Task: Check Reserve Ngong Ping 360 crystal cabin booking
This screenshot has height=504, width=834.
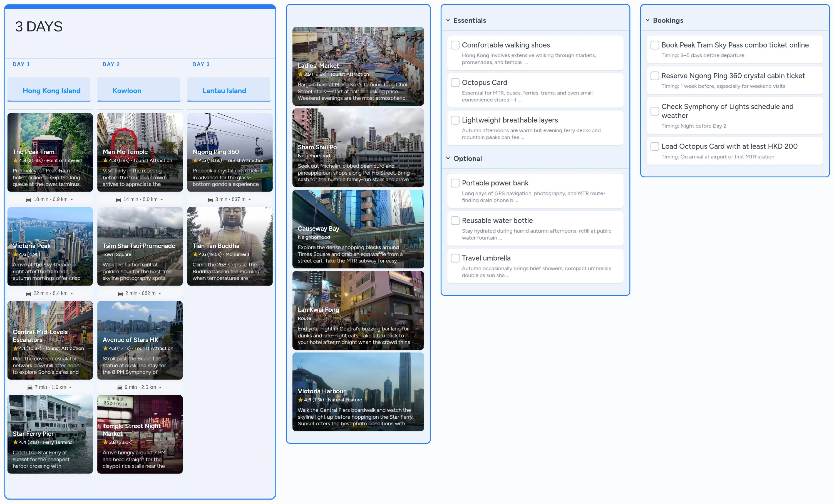Action: [655, 76]
